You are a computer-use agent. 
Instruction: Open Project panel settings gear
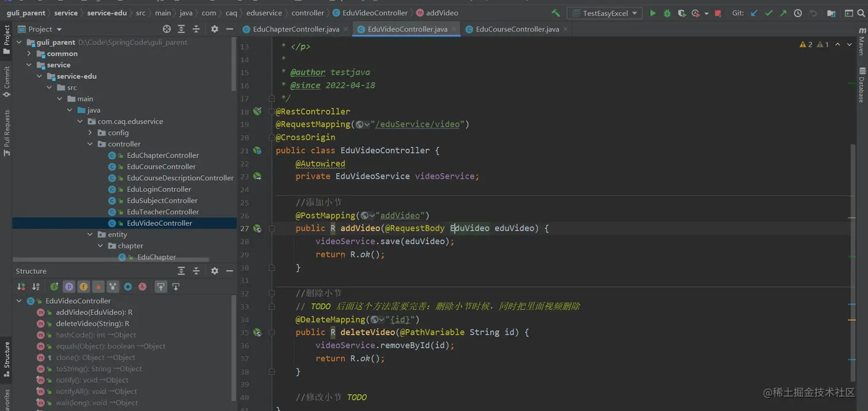pos(215,29)
